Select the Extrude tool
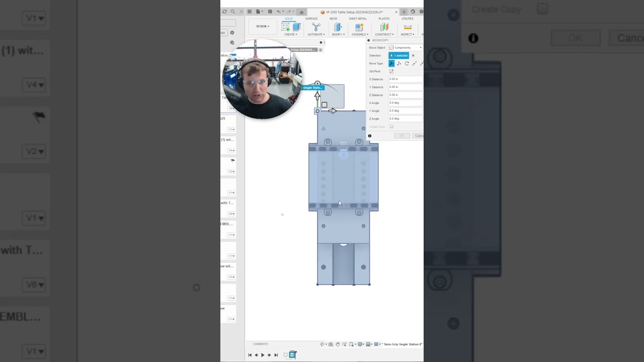 (x=296, y=27)
